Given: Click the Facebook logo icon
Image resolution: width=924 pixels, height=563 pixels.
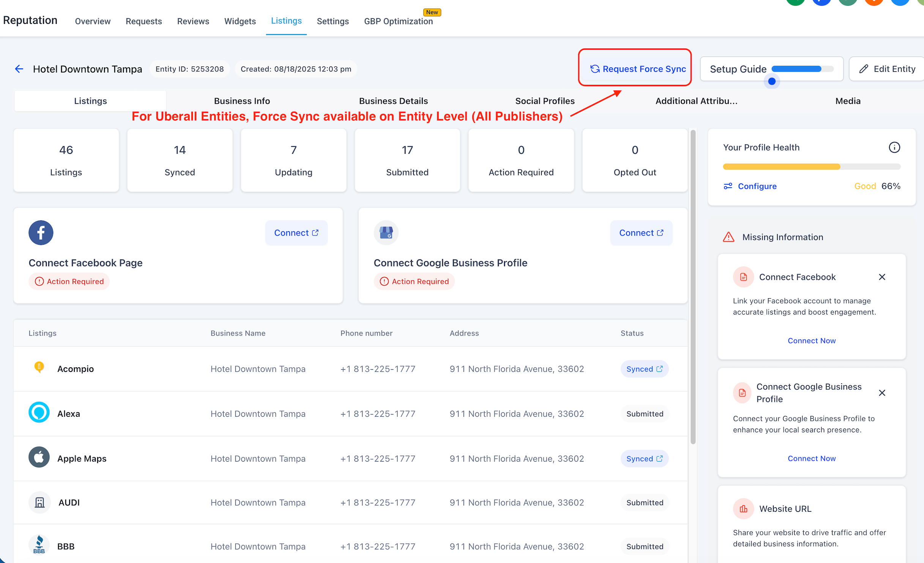Looking at the screenshot, I should [41, 232].
